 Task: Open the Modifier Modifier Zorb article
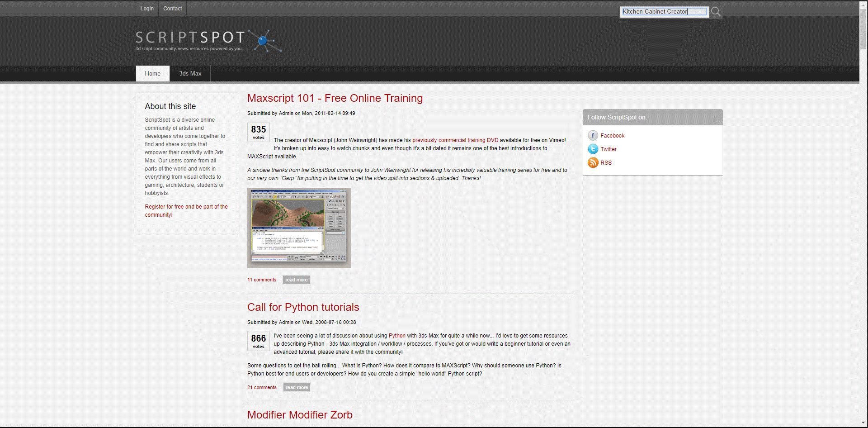click(x=300, y=415)
